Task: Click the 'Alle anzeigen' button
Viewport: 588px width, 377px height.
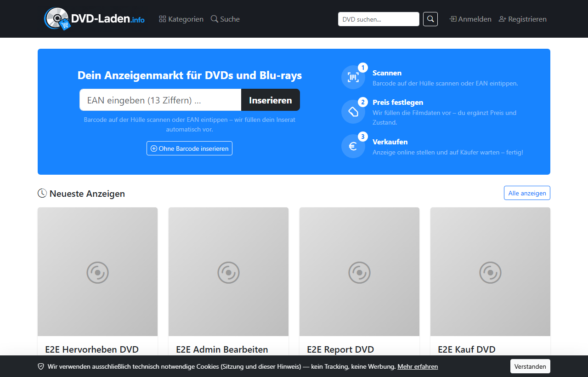Action: pyautogui.click(x=527, y=193)
